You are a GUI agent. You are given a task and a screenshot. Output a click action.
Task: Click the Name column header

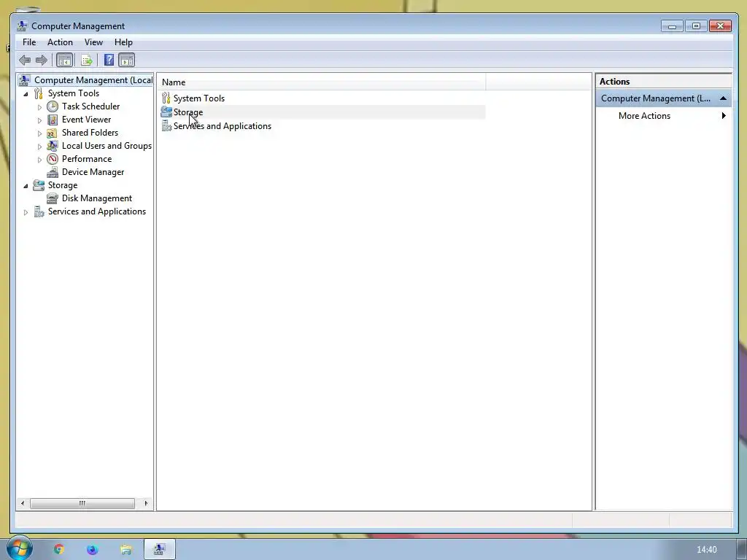(322, 82)
